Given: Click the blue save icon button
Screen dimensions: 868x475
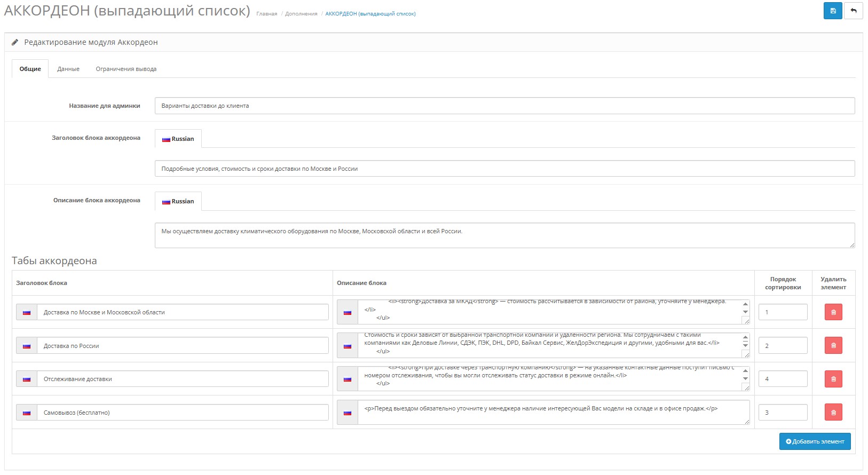Looking at the screenshot, I should (833, 11).
